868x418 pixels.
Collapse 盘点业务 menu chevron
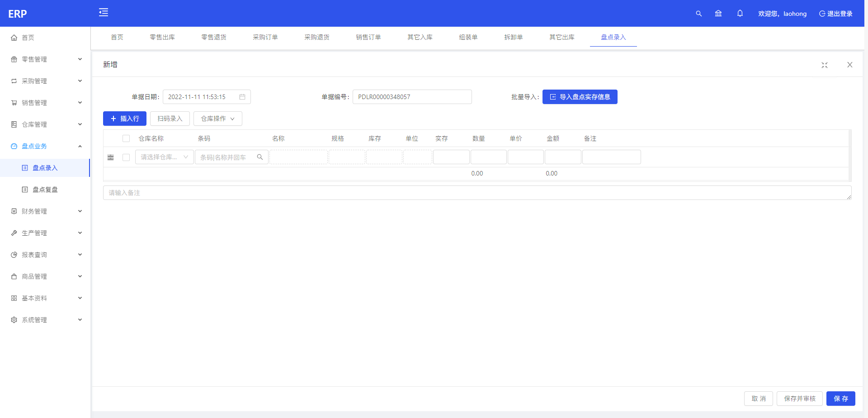coord(80,146)
